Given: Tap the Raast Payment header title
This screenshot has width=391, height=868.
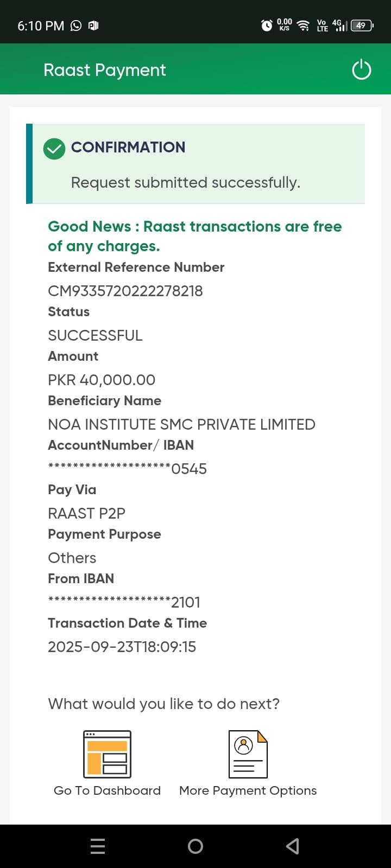Looking at the screenshot, I should (105, 70).
